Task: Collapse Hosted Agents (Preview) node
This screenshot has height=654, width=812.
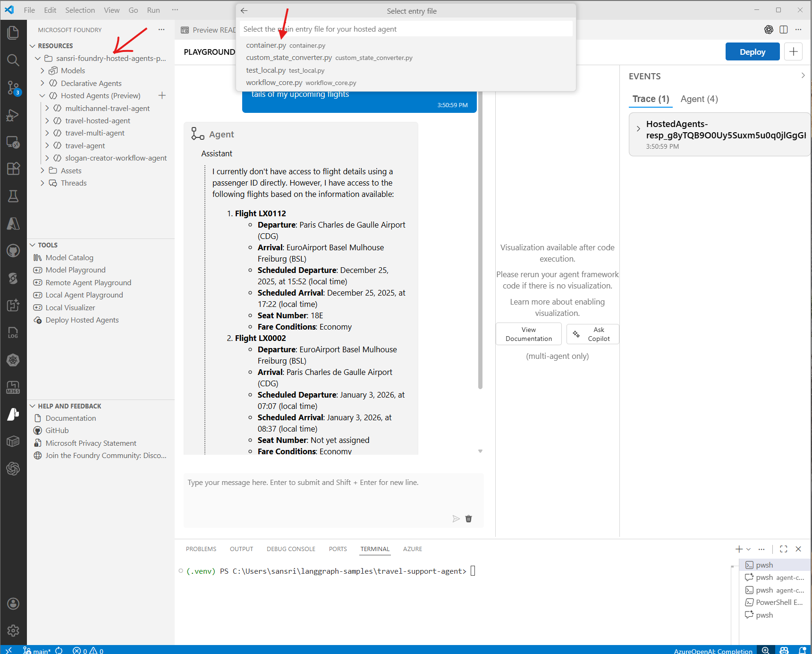Action: tap(42, 95)
